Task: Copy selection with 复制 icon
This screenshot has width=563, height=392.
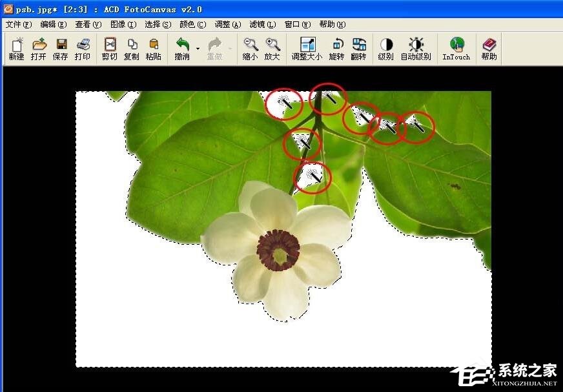Action: pyautogui.click(x=132, y=49)
